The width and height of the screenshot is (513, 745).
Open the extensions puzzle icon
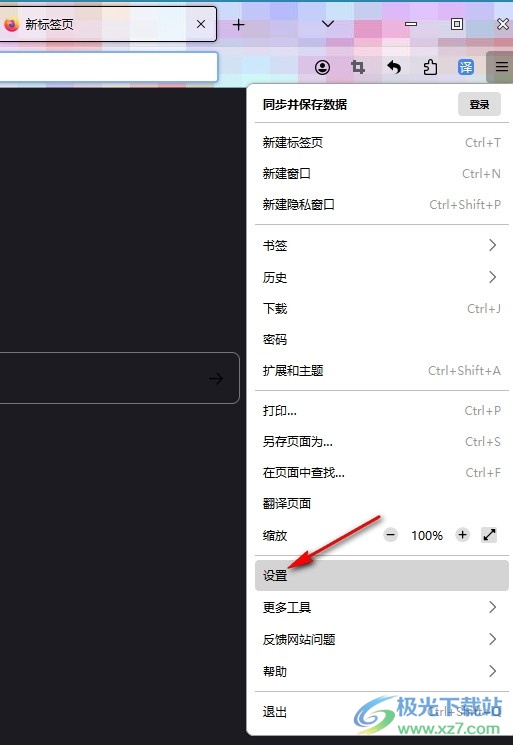click(x=430, y=67)
